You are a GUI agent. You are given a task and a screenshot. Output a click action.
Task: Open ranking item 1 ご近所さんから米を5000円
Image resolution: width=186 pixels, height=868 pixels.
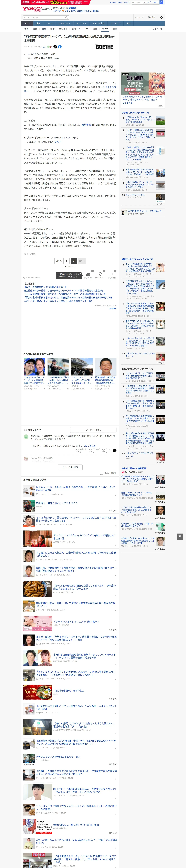pyautogui.click(x=140, y=120)
